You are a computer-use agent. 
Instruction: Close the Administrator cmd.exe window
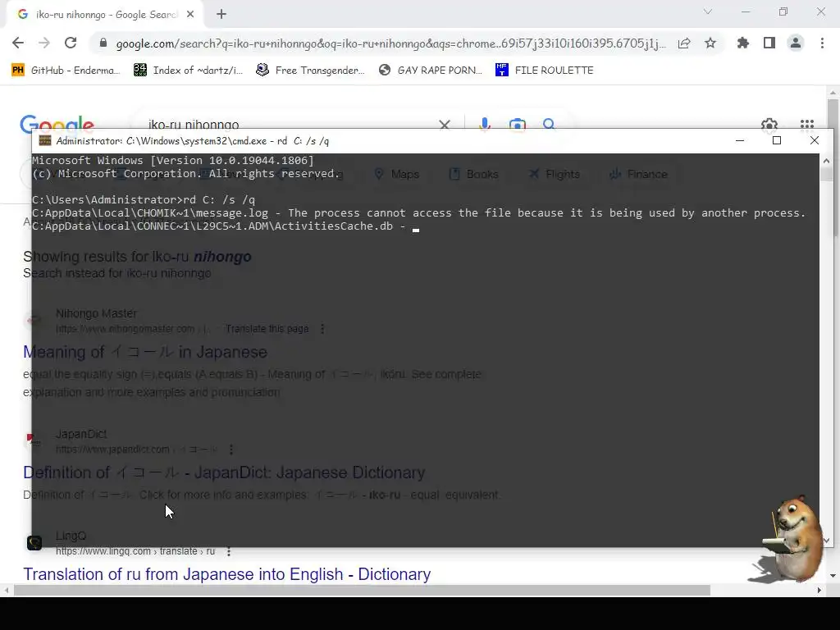tap(815, 140)
